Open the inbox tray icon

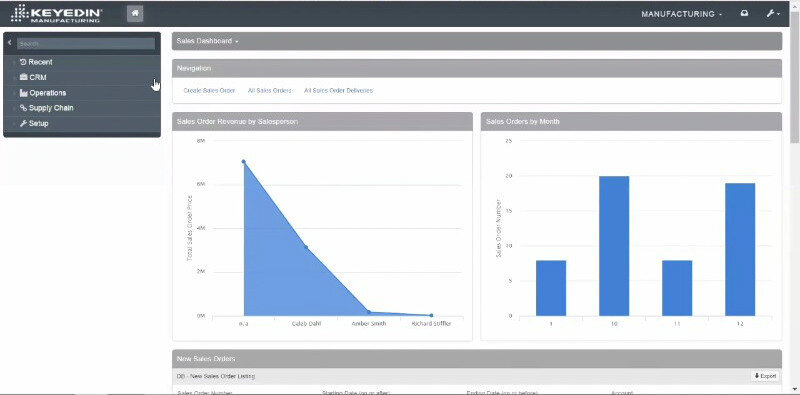744,14
